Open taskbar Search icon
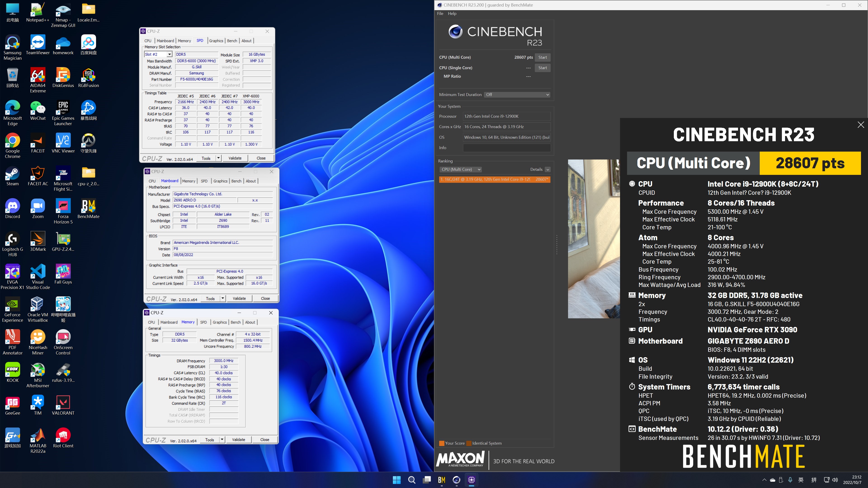 [x=411, y=480]
